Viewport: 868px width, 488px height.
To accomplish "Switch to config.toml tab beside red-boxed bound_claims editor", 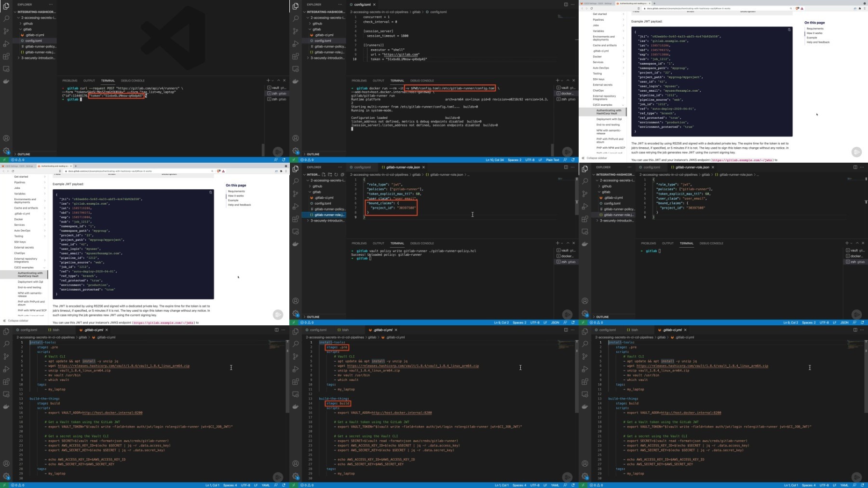I will [x=362, y=167].
